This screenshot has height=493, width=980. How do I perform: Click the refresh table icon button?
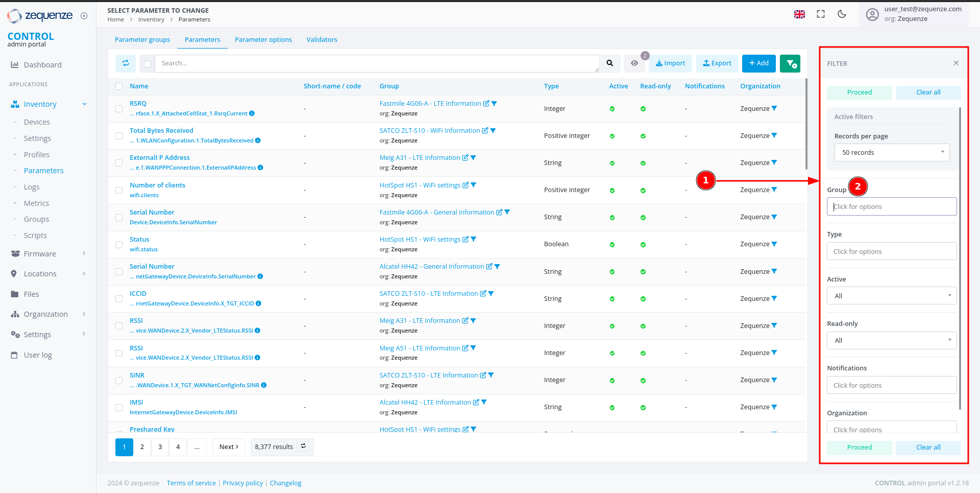[126, 63]
